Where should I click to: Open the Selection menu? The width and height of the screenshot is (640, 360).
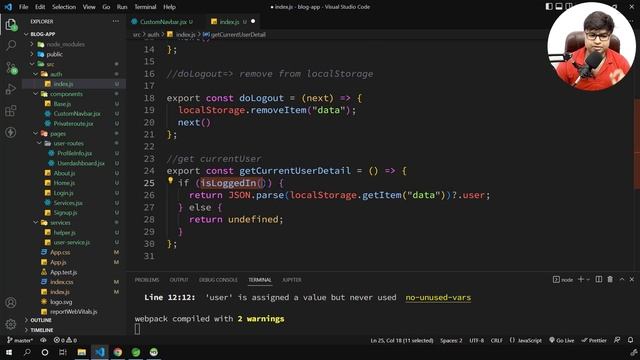tap(64, 7)
